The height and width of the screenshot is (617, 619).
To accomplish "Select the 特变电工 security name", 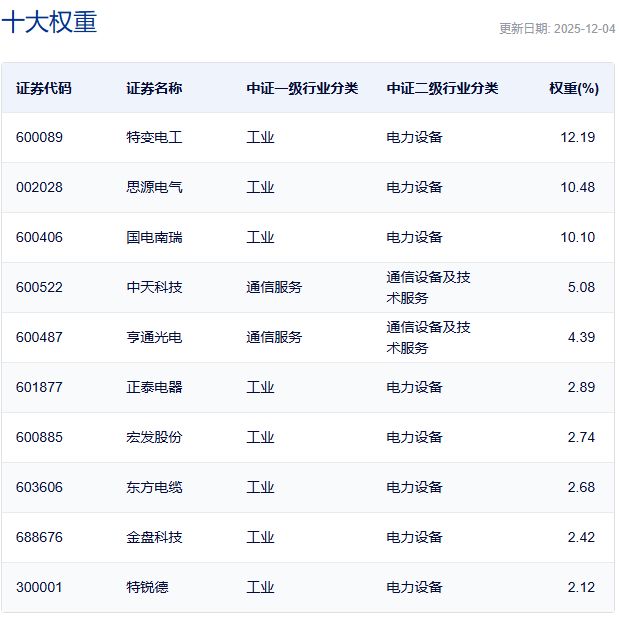I will pyautogui.click(x=154, y=137).
